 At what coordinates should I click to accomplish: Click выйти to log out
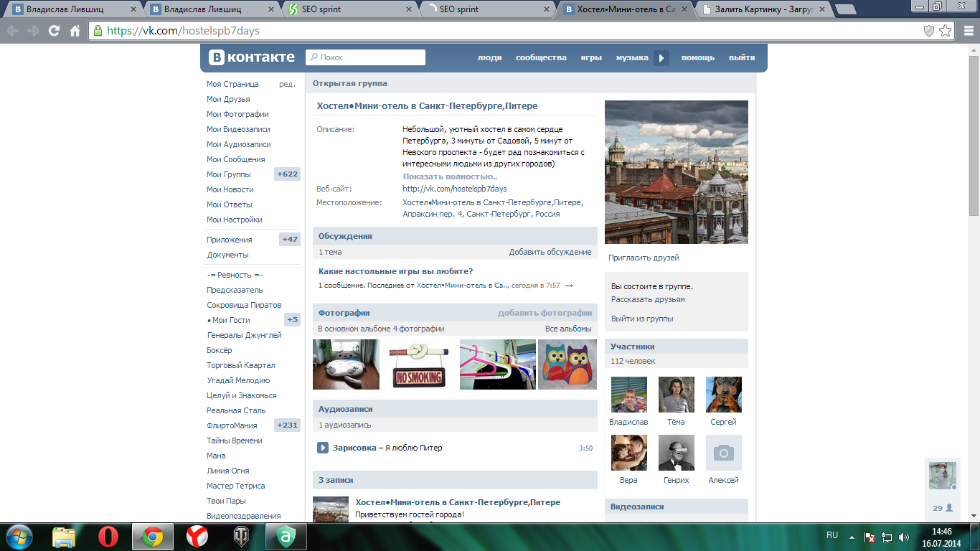click(742, 57)
